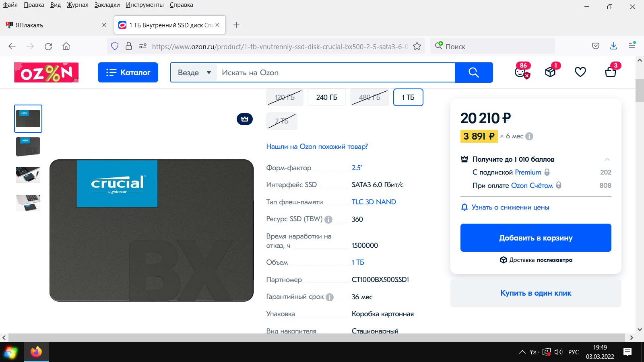Viewport: 644px width, 362px height.
Task: Select the 240 ГБ capacity option
Action: point(327,97)
